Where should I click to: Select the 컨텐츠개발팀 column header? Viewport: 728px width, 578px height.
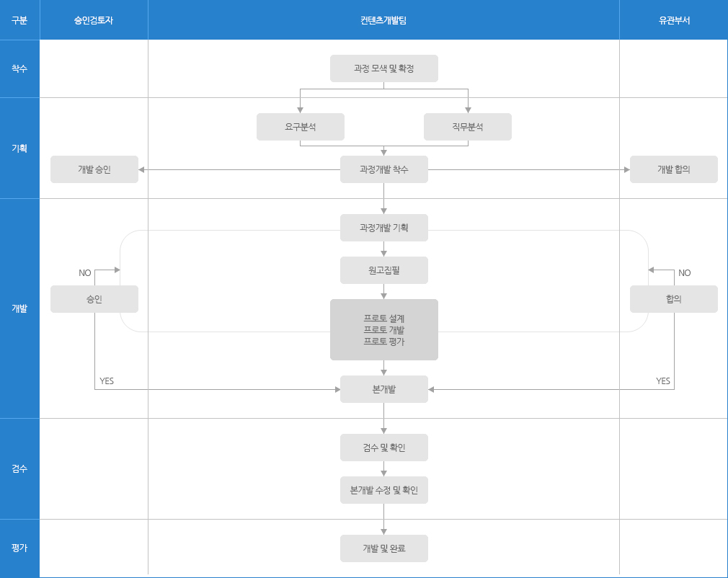point(383,20)
